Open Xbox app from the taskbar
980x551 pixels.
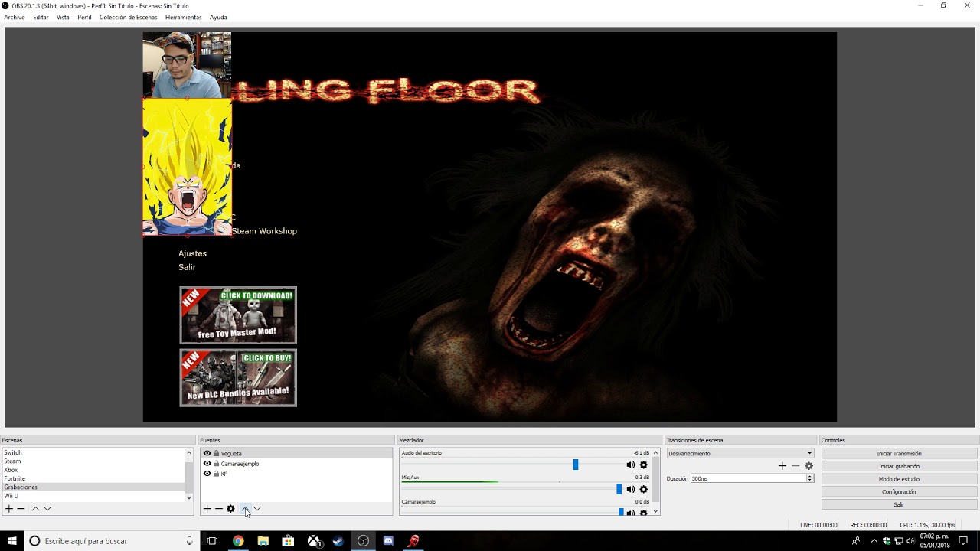point(314,541)
